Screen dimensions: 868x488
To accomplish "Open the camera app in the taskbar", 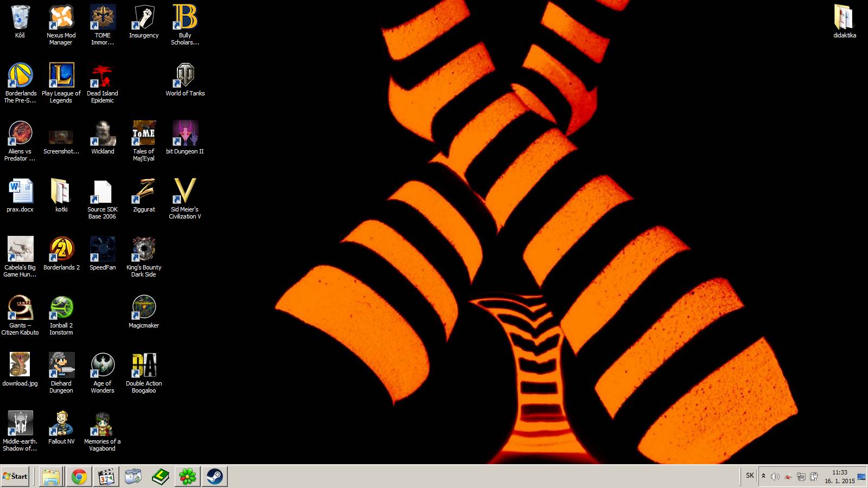I will [133, 477].
